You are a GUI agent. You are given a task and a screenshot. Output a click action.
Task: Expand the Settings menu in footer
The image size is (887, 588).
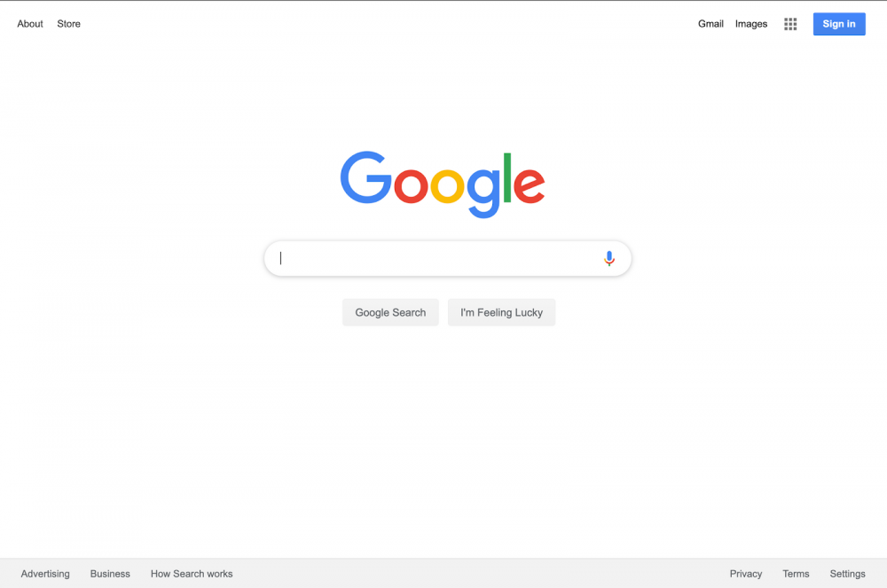click(847, 574)
